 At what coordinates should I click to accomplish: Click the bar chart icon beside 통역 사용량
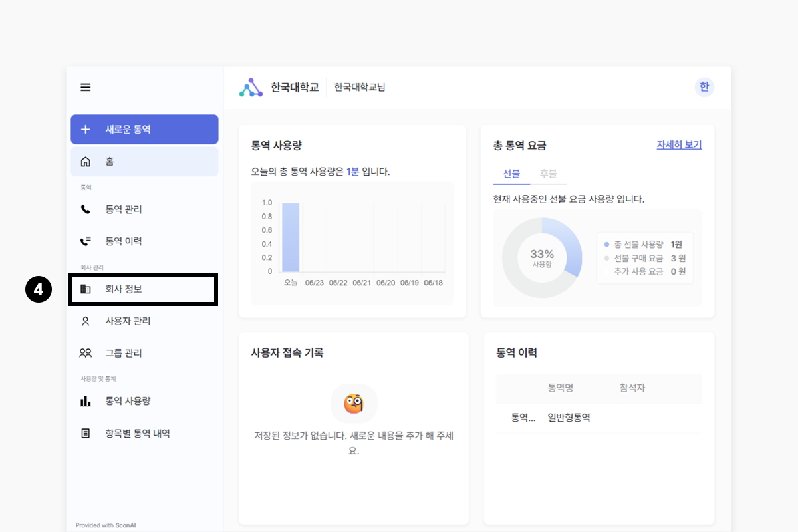point(85,401)
